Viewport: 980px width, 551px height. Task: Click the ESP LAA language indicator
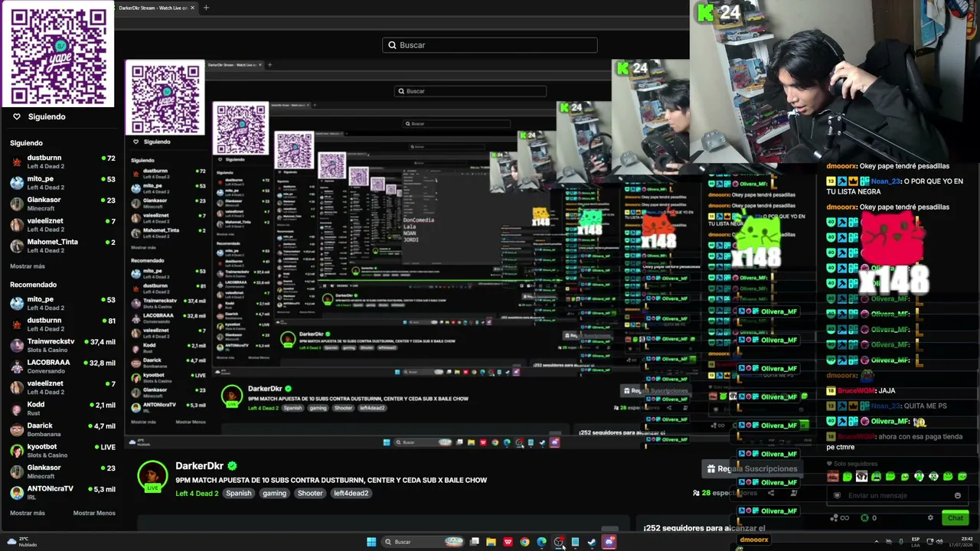(916, 542)
